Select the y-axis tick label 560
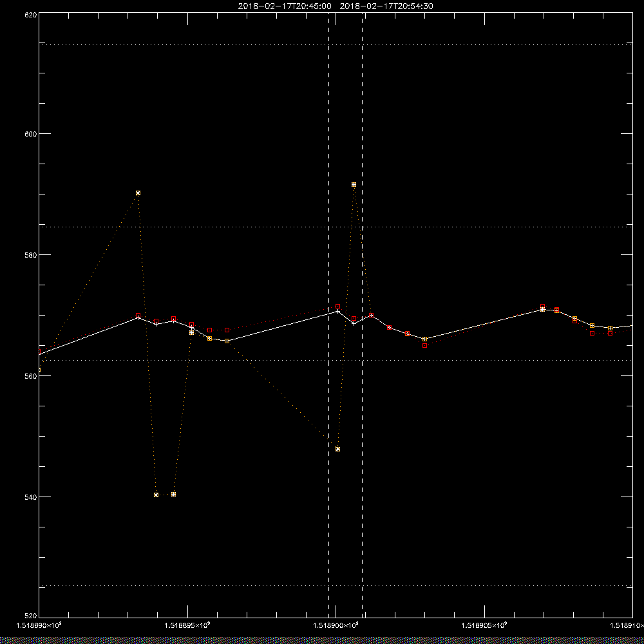644x644 pixels. [31, 376]
